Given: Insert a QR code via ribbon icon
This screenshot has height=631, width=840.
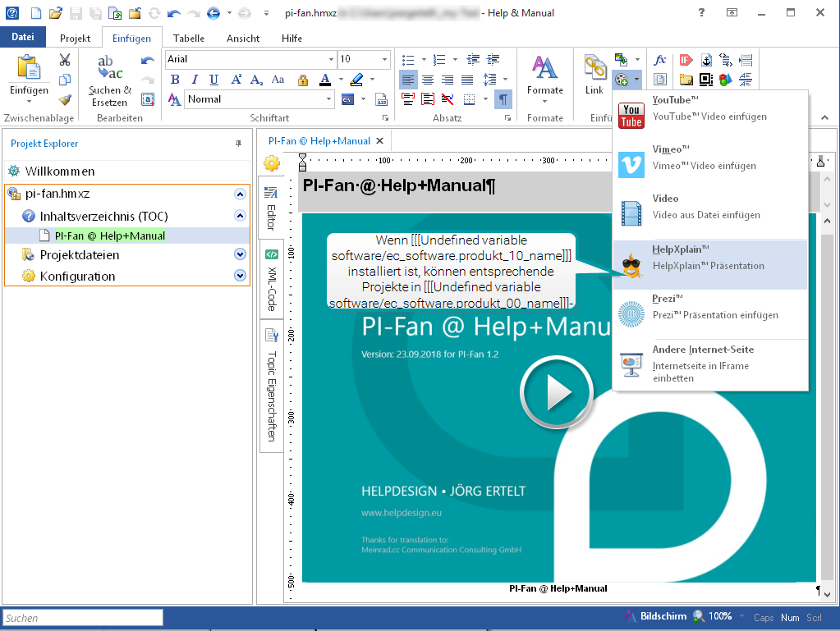Looking at the screenshot, I should coord(705,80).
